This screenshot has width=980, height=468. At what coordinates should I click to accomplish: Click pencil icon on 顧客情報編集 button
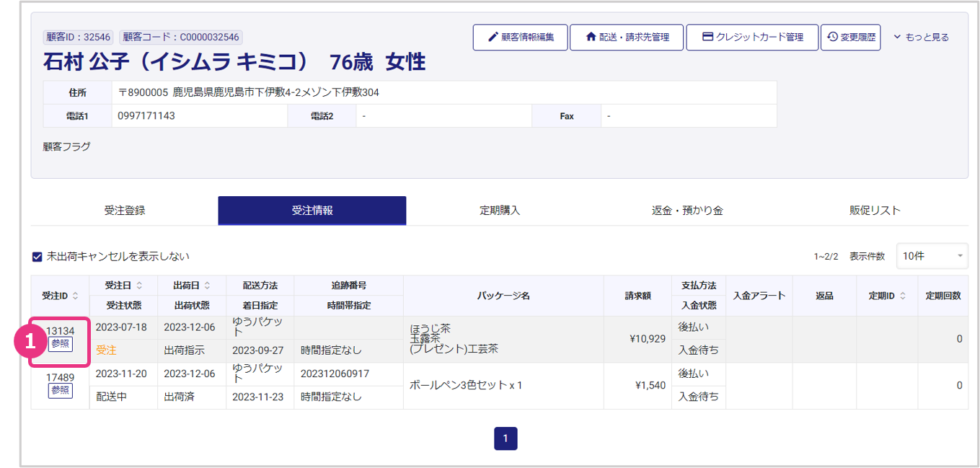(493, 37)
